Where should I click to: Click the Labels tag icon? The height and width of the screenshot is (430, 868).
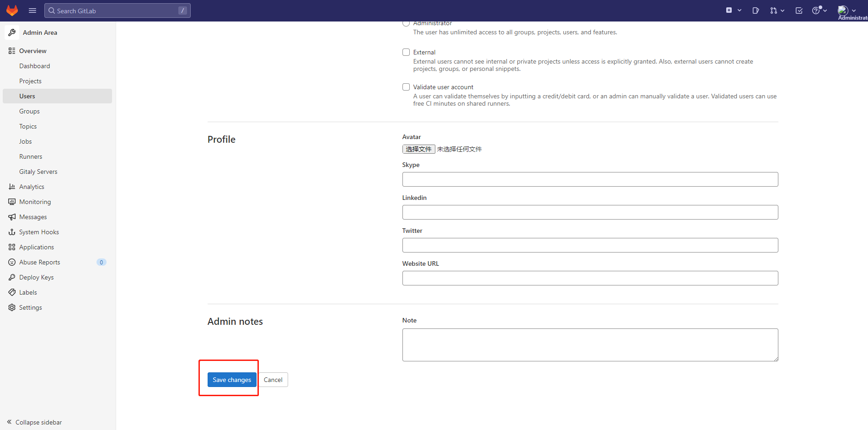(x=12, y=292)
